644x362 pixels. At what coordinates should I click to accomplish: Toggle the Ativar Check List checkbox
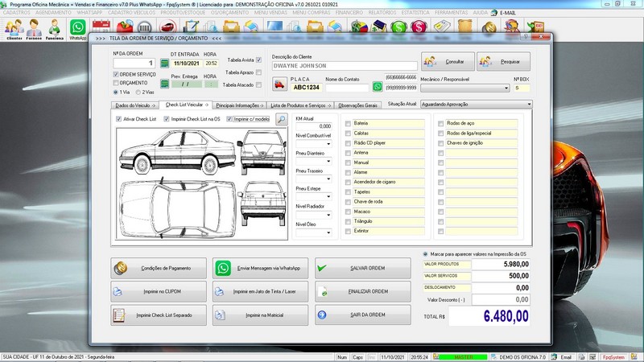(120, 119)
